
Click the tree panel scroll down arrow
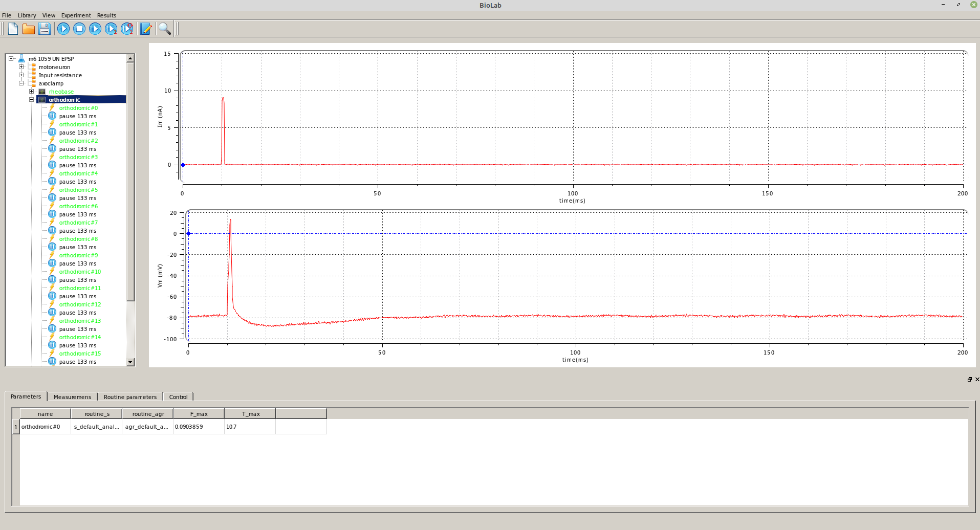[x=130, y=362]
